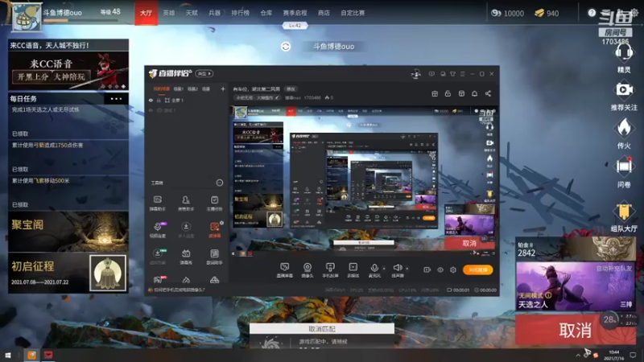Toggle lock on 全屏1 source
Image resolution: width=644 pixels, height=362 pixels.
tap(159, 100)
